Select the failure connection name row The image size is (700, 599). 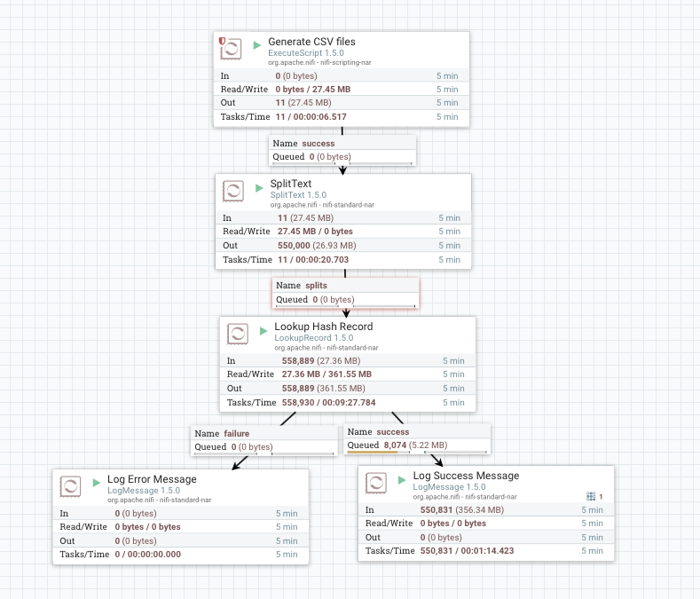point(264,433)
